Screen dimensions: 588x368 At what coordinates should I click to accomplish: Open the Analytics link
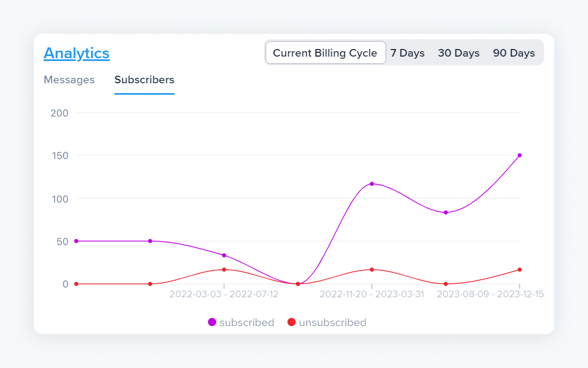click(76, 53)
